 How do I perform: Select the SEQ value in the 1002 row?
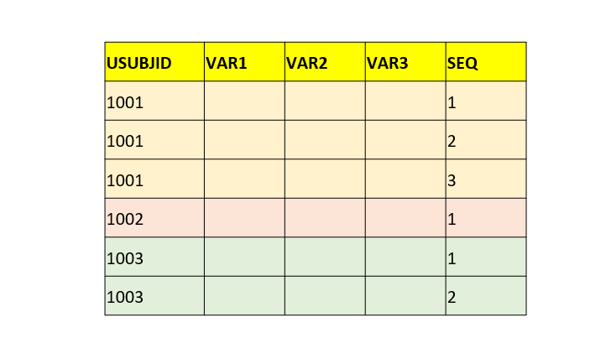(x=486, y=219)
